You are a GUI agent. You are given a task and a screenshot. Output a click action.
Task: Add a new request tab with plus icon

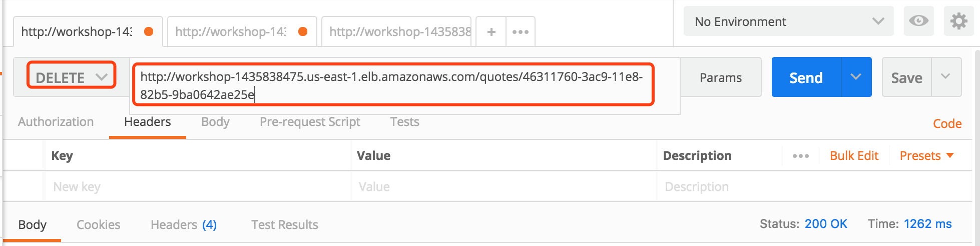coord(491,32)
